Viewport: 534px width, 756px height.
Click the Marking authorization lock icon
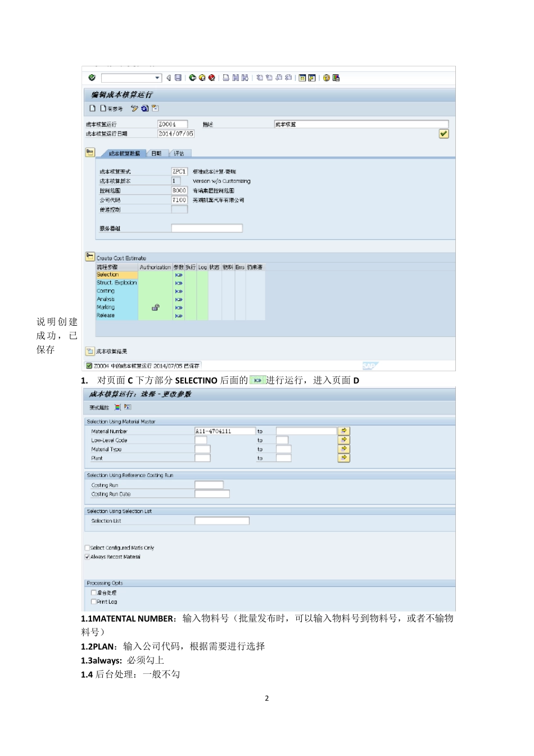156,307
